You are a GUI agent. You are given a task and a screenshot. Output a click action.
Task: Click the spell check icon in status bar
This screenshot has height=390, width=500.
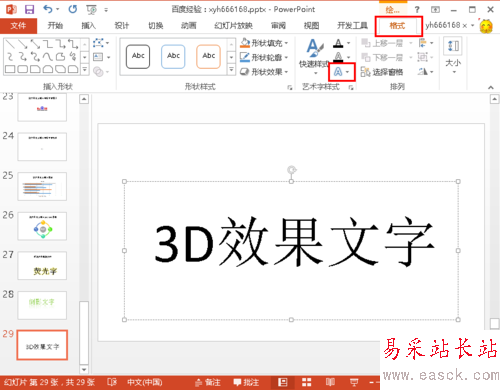112,382
